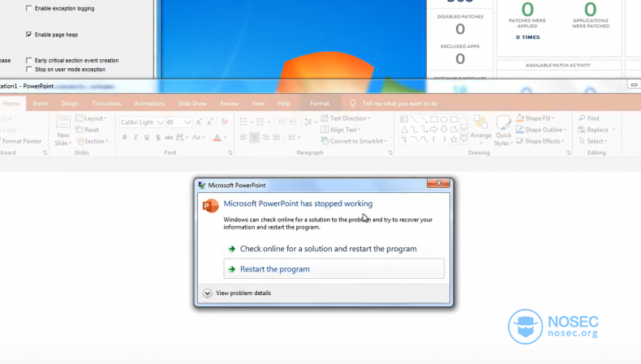Select the star shape in shapes gallery
The image size is (641, 364).
[454, 139]
